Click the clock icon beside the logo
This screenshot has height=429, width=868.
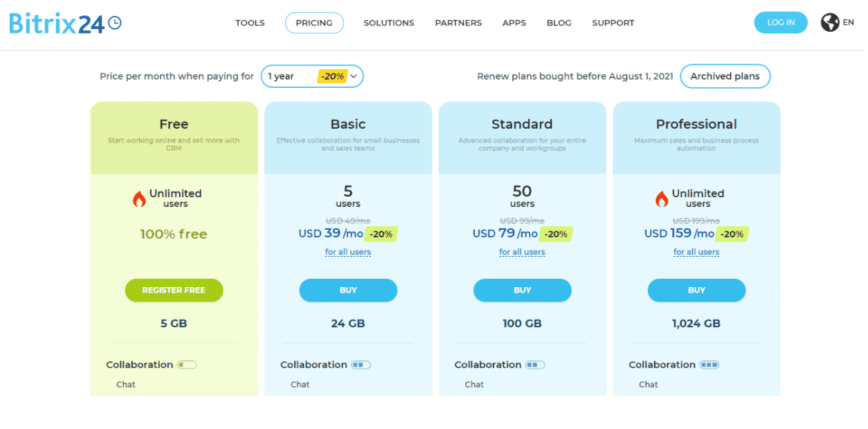(x=116, y=22)
